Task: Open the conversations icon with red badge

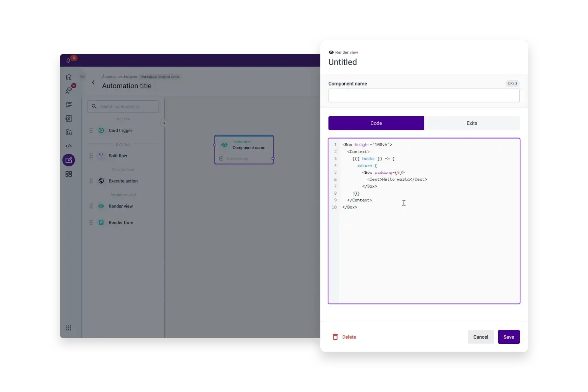Action: [69, 91]
